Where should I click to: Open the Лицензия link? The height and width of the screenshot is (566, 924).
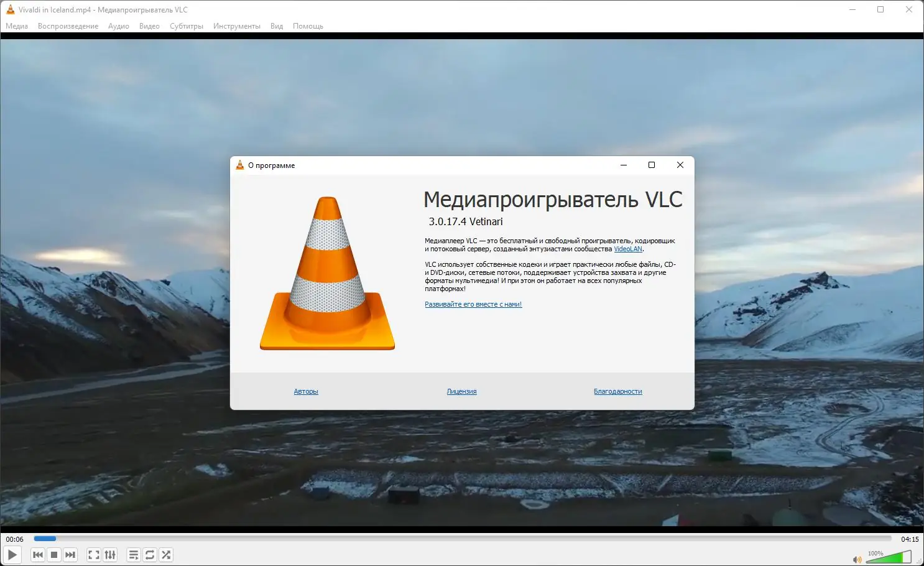pos(461,391)
